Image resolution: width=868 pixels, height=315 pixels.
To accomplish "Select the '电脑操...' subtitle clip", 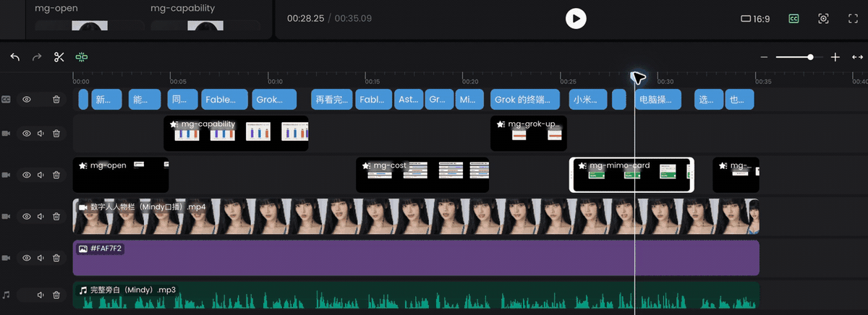I will point(658,100).
